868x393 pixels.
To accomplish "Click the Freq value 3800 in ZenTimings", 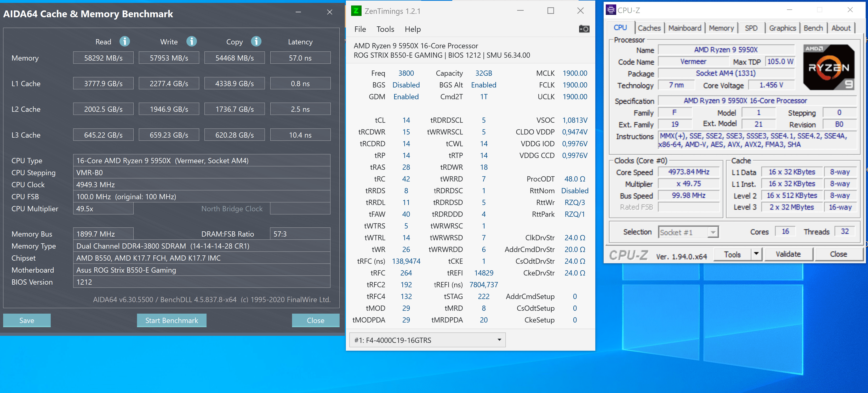I will click(x=406, y=73).
